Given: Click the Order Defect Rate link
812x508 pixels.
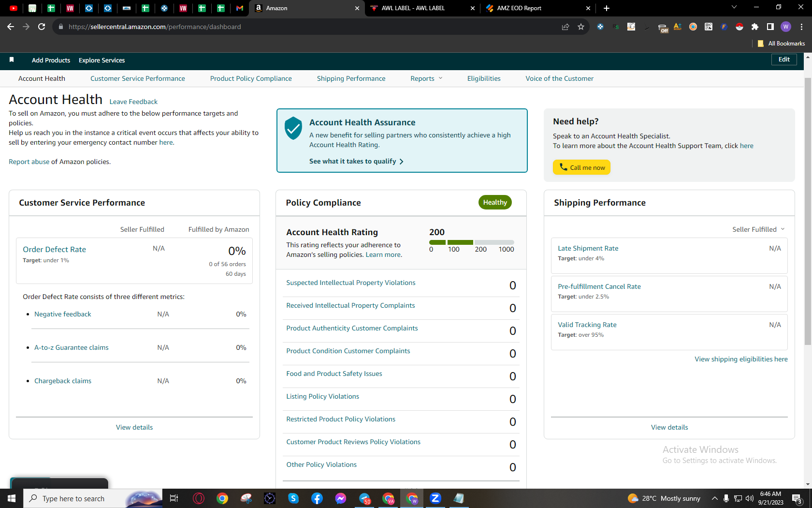Looking at the screenshot, I should 54,249.
